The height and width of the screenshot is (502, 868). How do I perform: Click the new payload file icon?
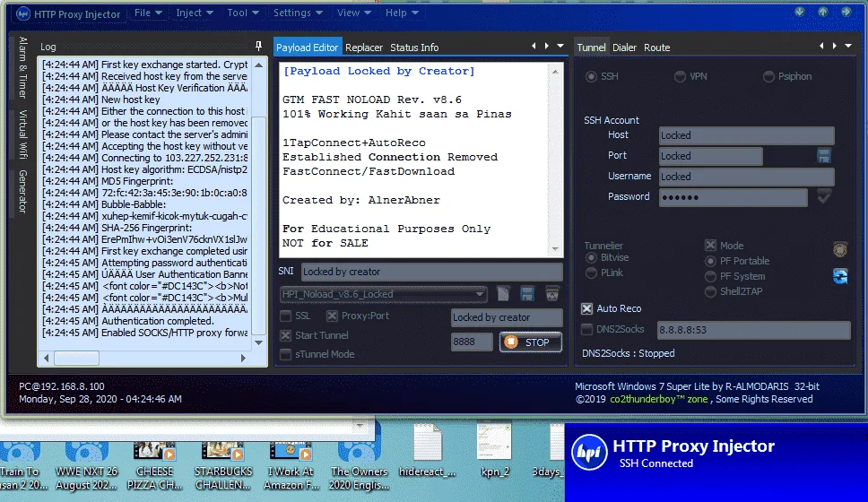[503, 294]
